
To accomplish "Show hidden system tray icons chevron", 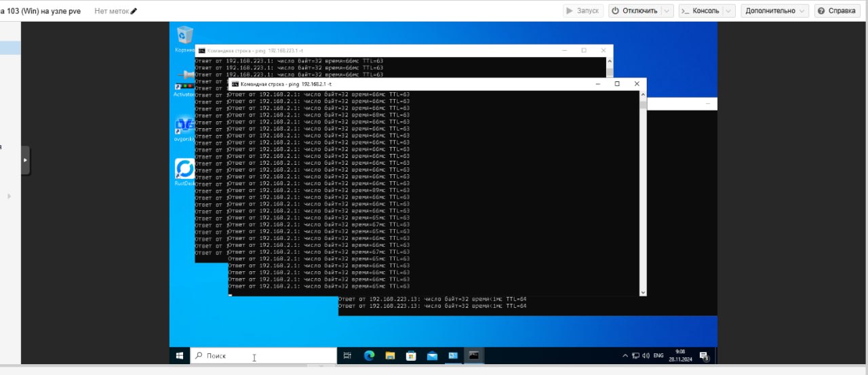I will (x=625, y=355).
